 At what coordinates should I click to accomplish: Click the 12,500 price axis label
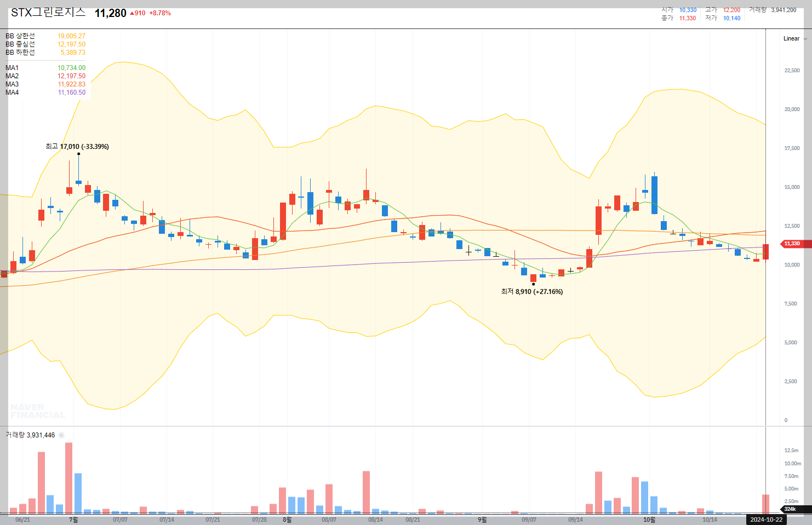[x=792, y=226]
